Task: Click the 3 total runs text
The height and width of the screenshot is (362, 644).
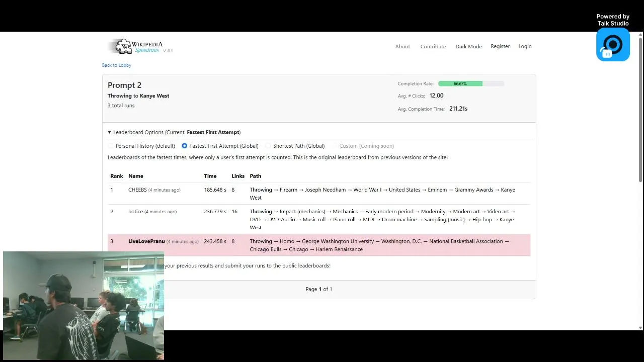Action: pyautogui.click(x=121, y=106)
